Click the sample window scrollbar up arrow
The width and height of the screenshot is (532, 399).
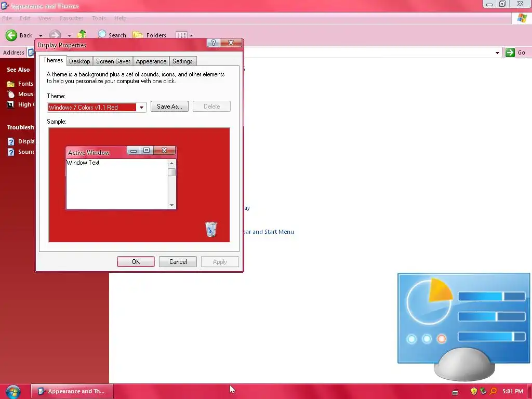171,163
